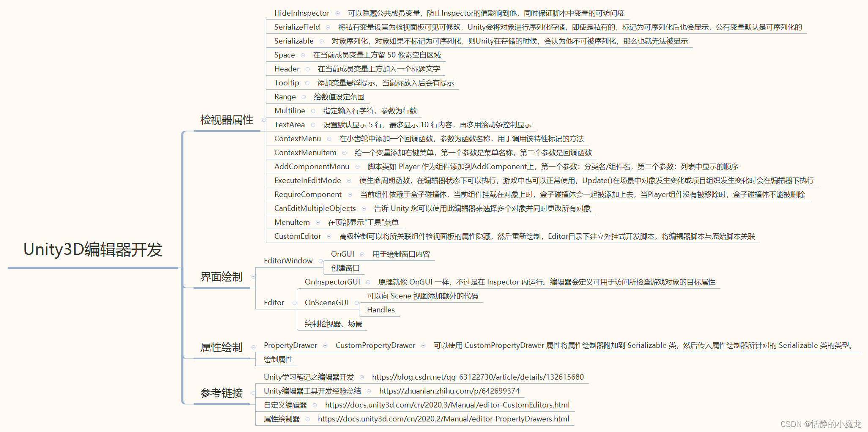Image resolution: width=868 pixels, height=432 pixels.
Task: Collapse the CustomPropertyDrawer node circle
Action: [x=423, y=345]
